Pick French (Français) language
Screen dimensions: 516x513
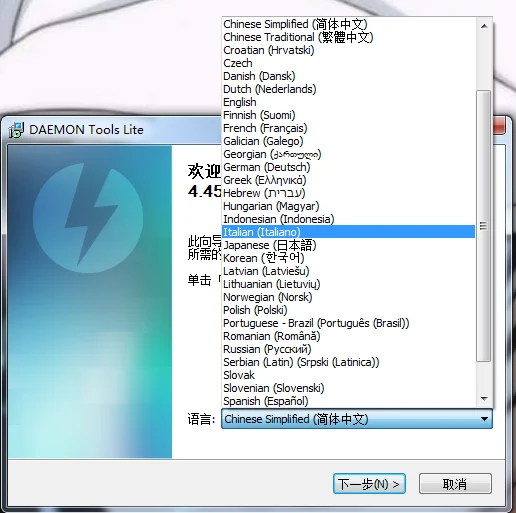tap(348, 128)
